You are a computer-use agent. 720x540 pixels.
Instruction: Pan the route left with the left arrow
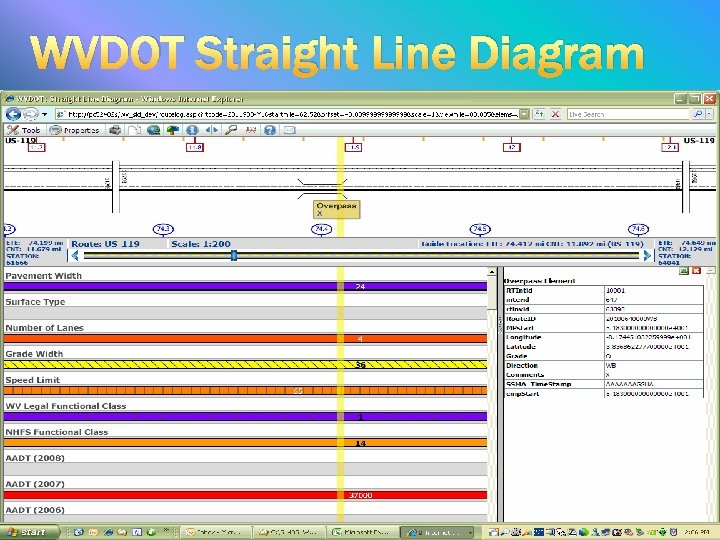[x=75, y=255]
